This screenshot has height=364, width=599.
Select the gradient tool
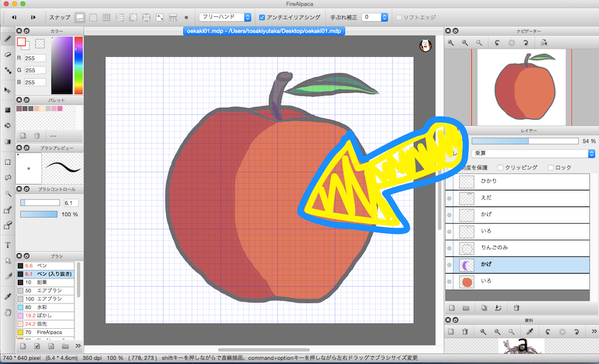tap(8, 142)
